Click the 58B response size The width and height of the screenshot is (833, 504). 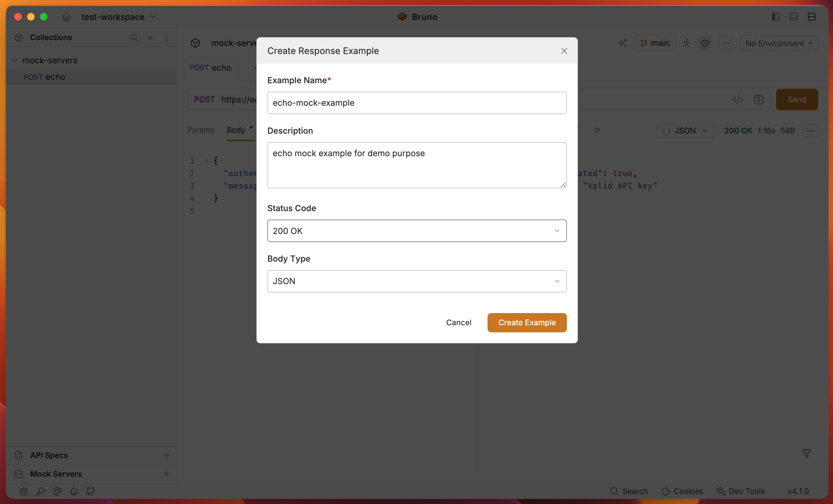(788, 131)
